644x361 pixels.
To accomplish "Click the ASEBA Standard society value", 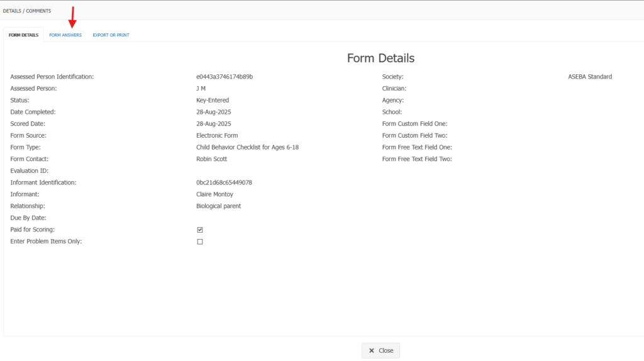I will click(x=589, y=77).
